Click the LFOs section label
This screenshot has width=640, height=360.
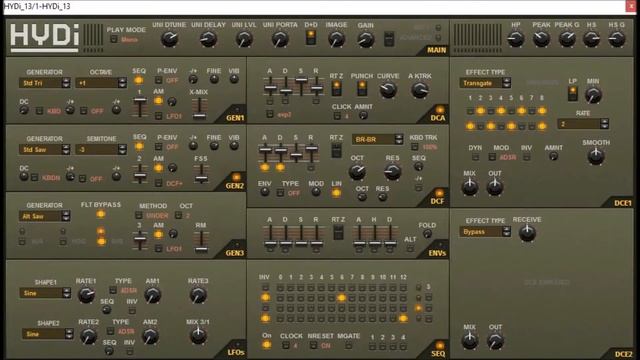(236, 352)
